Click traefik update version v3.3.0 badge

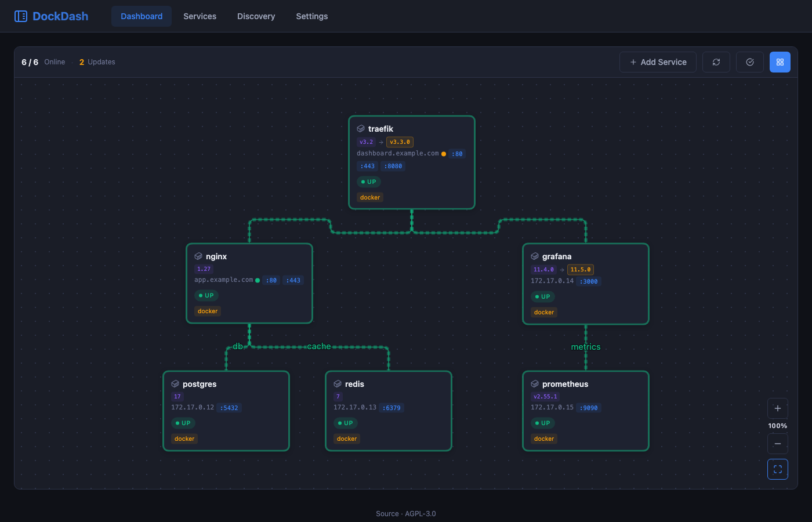400,142
